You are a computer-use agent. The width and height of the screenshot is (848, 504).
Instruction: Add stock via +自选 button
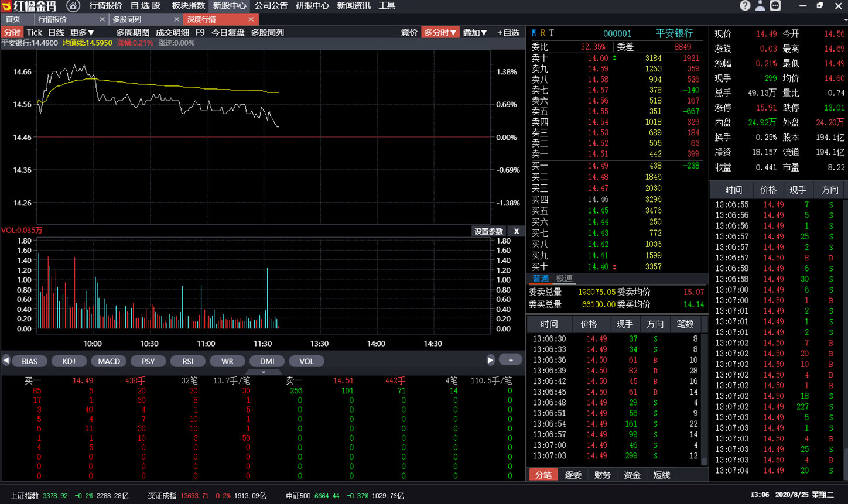[x=508, y=33]
